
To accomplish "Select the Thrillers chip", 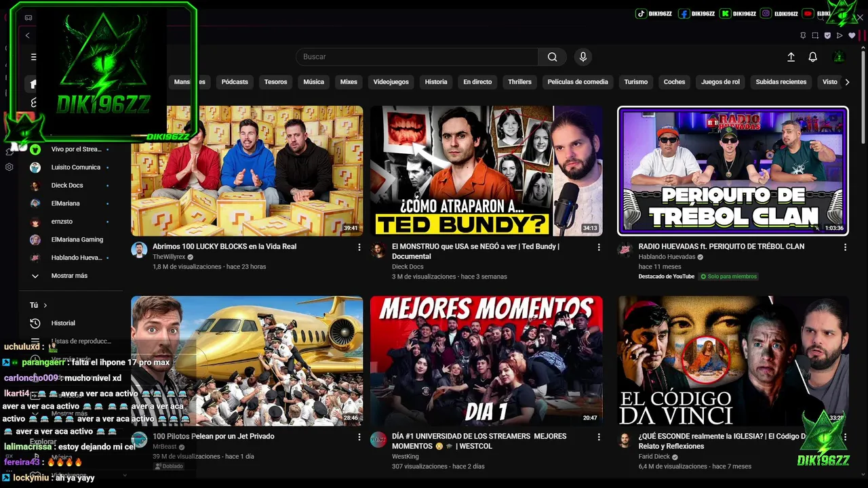I will click(519, 82).
